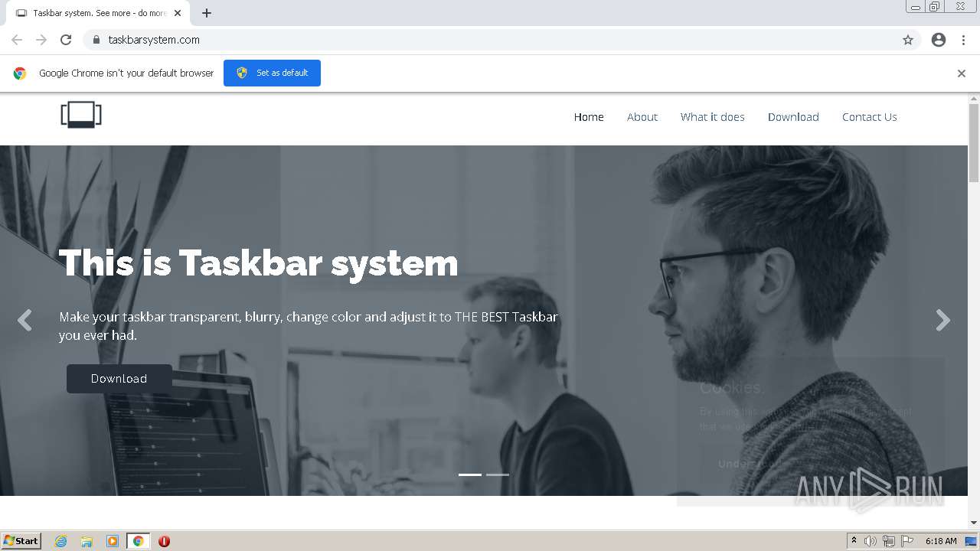The width and height of the screenshot is (980, 551).
Task: Show the next slide with right arrow
Action: (943, 320)
